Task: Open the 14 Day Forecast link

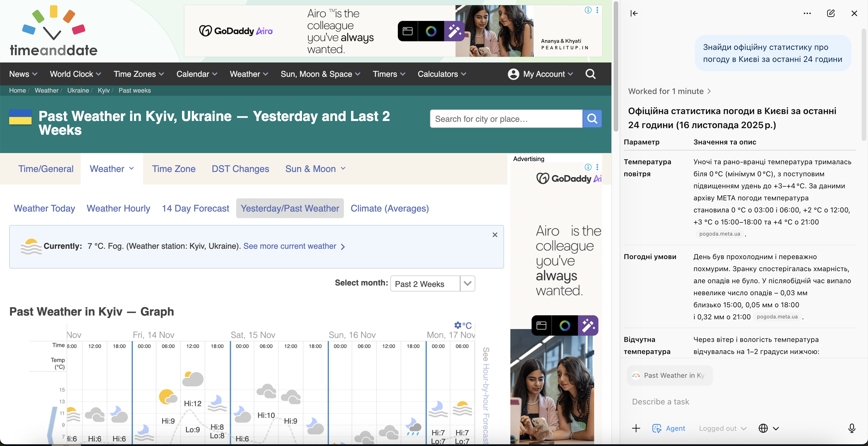Action: (x=195, y=208)
